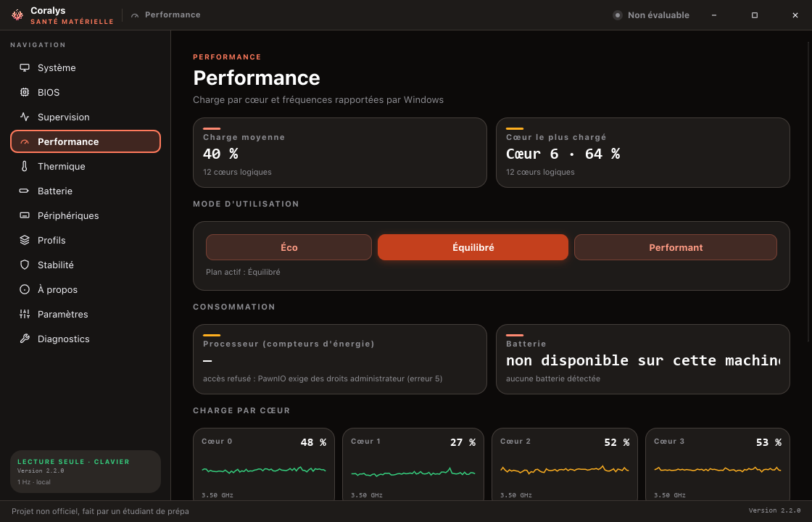This screenshot has height=522, width=812.
Task: Click the 'aucune batterie détectée' text
Action: click(x=553, y=378)
